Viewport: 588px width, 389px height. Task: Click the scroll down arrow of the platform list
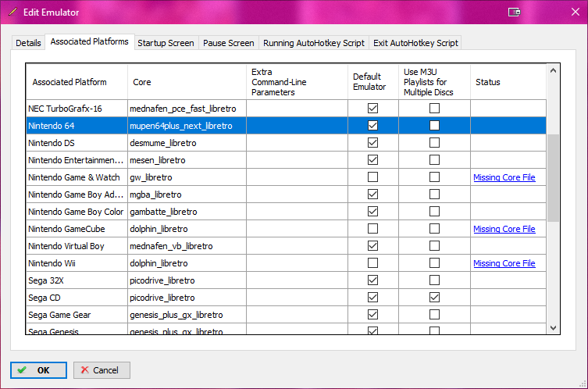pos(553,328)
